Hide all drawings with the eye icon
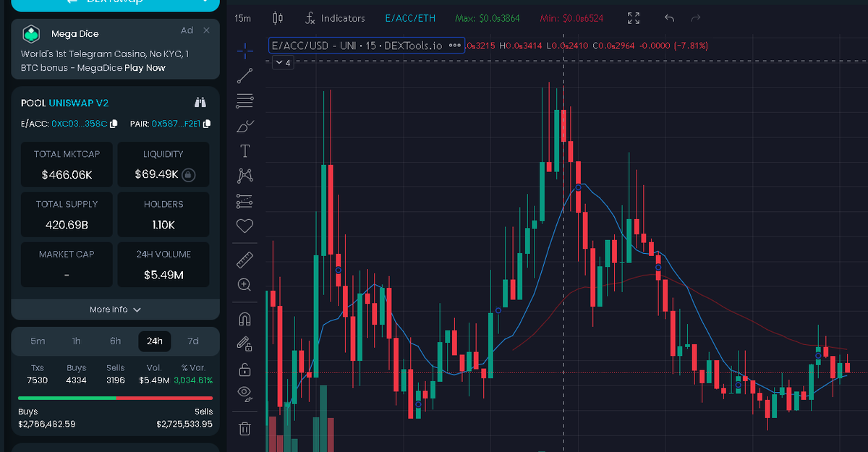 [x=244, y=393]
